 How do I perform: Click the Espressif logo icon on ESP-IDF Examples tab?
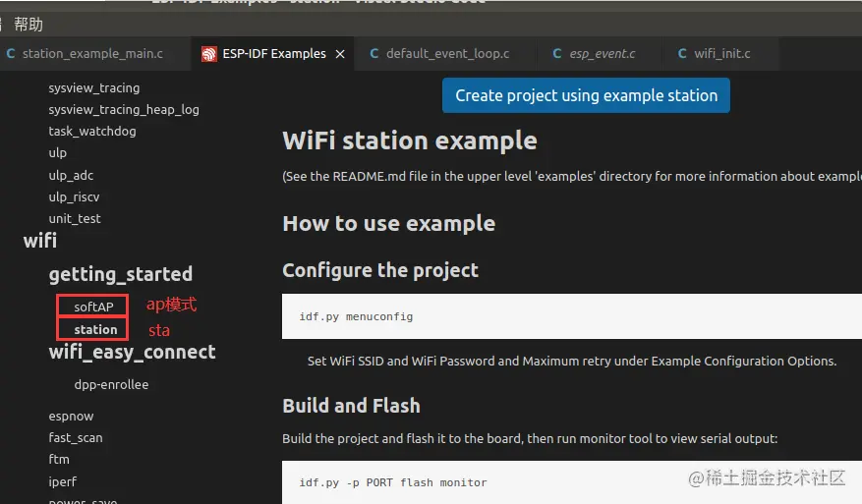(208, 54)
